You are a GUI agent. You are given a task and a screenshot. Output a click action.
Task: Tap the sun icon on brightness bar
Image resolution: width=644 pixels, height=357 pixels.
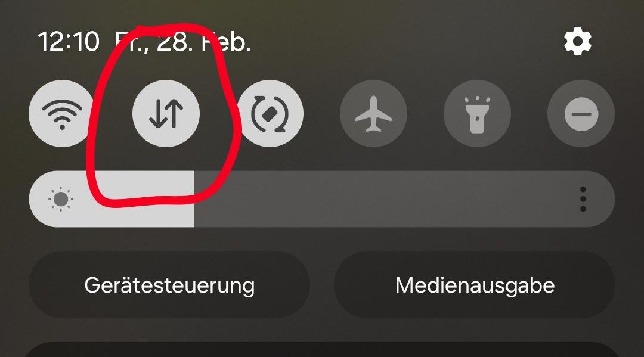[61, 200]
